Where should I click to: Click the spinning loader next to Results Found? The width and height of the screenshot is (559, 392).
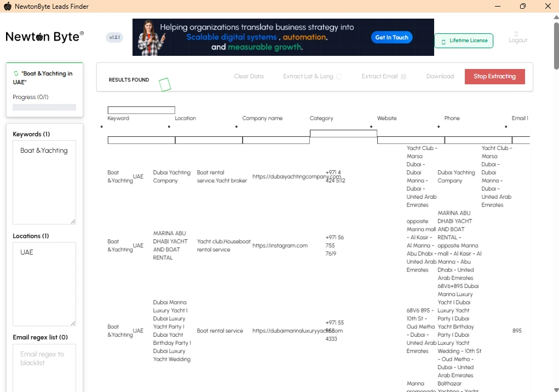(165, 85)
